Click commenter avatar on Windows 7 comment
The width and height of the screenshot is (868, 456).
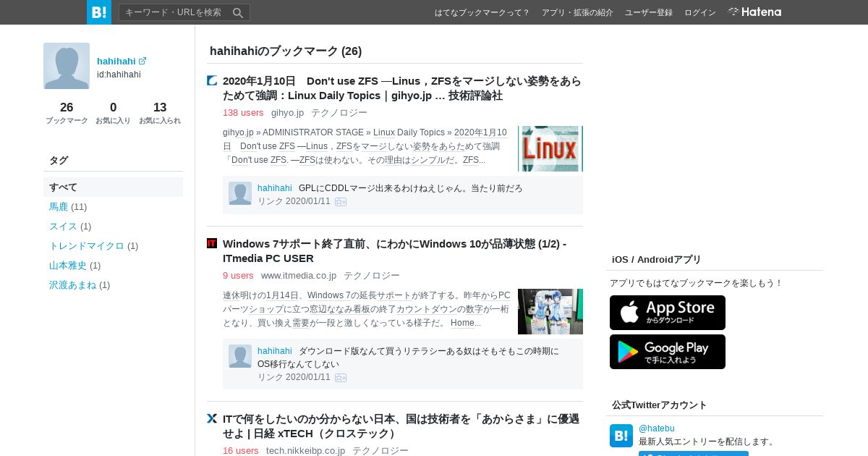pyautogui.click(x=240, y=356)
